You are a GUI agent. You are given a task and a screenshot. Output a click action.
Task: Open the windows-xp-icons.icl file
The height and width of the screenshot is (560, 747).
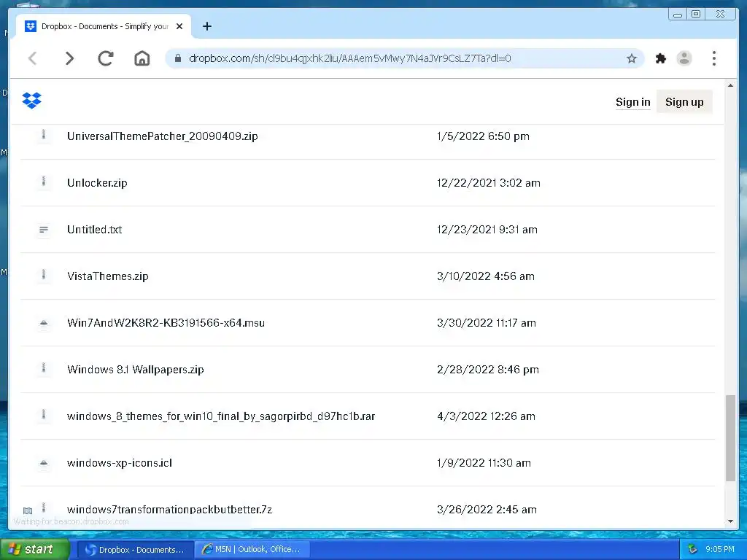click(120, 463)
